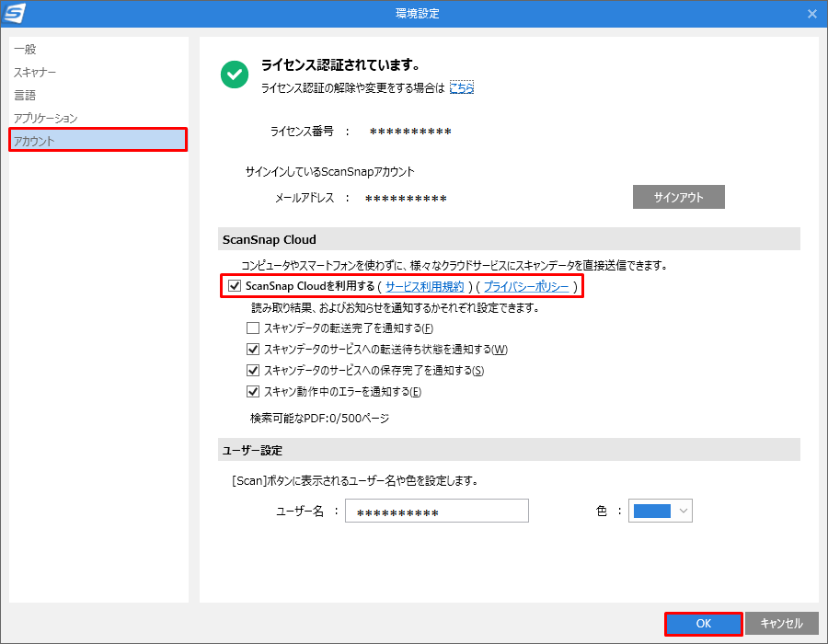
Task: Click the ScanSnap Cloud section header
Action: point(509,239)
